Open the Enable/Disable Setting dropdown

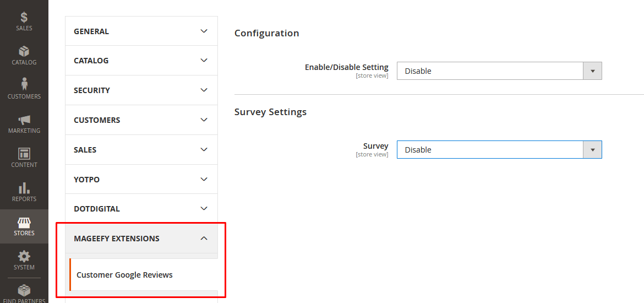pos(499,71)
